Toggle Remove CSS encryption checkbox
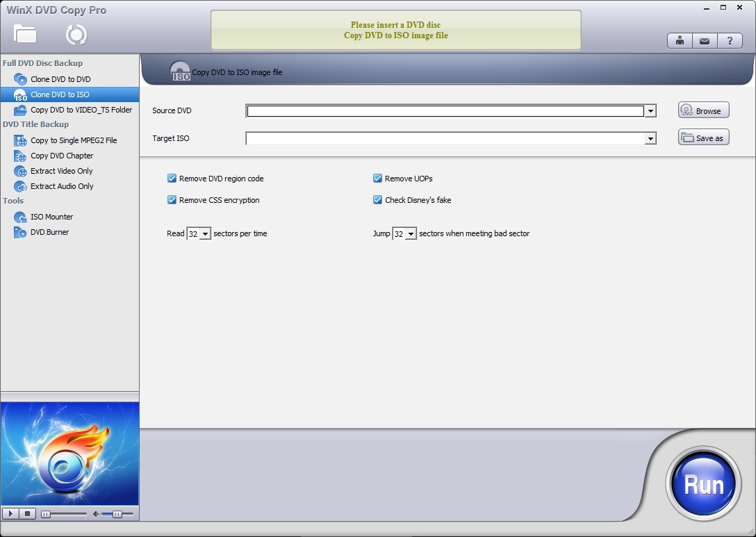Viewport: 756px width, 537px height. coord(172,200)
